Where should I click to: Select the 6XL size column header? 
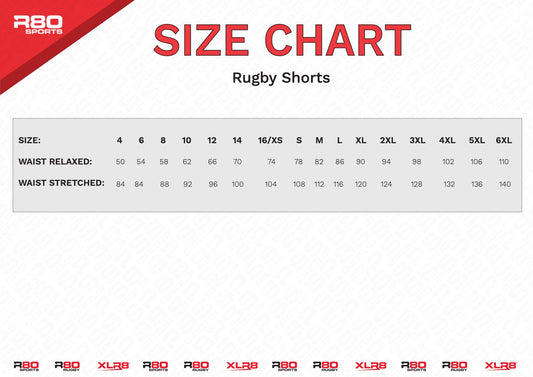pyautogui.click(x=504, y=140)
